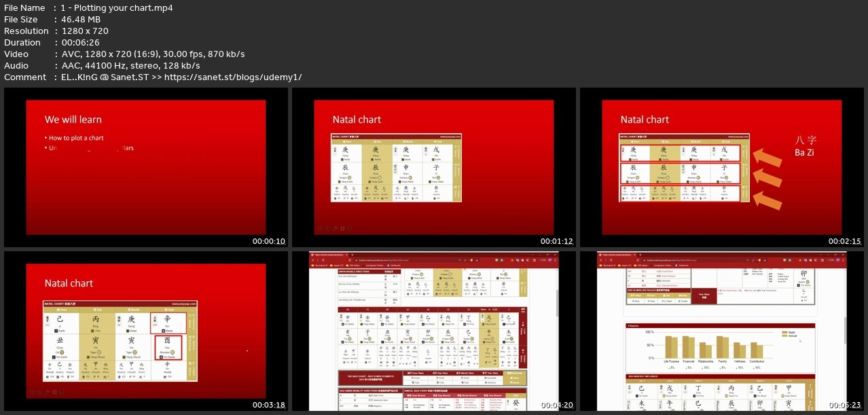Click the 00:02:15 timestamp label
The width and height of the screenshot is (868, 415).
click(845, 241)
